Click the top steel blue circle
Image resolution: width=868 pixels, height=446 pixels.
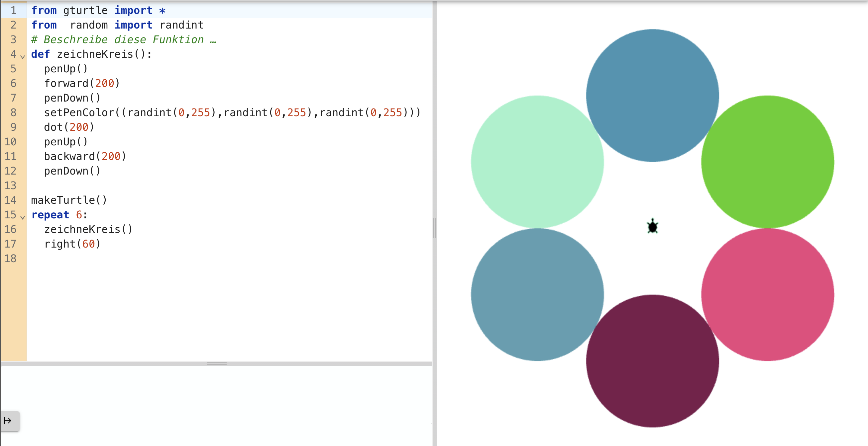coord(652,95)
